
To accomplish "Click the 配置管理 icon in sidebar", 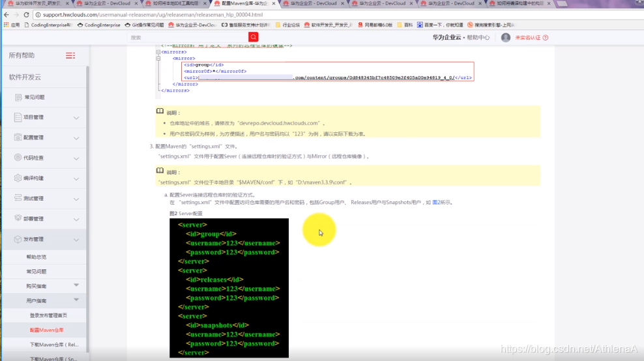I will pos(18,137).
